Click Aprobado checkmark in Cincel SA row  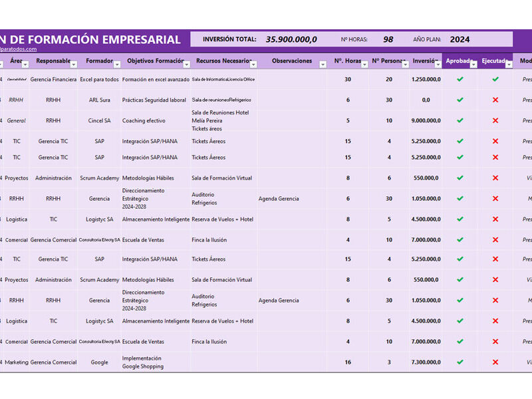click(x=460, y=121)
